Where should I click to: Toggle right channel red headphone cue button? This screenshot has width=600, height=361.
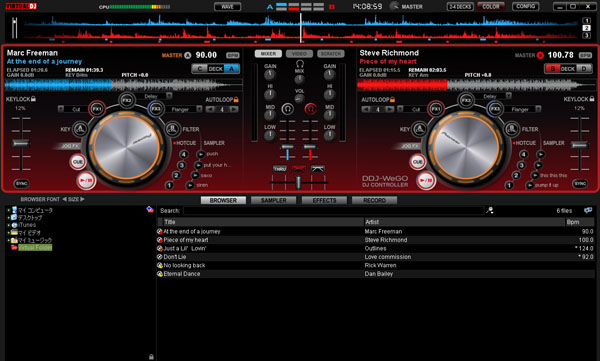click(310, 109)
